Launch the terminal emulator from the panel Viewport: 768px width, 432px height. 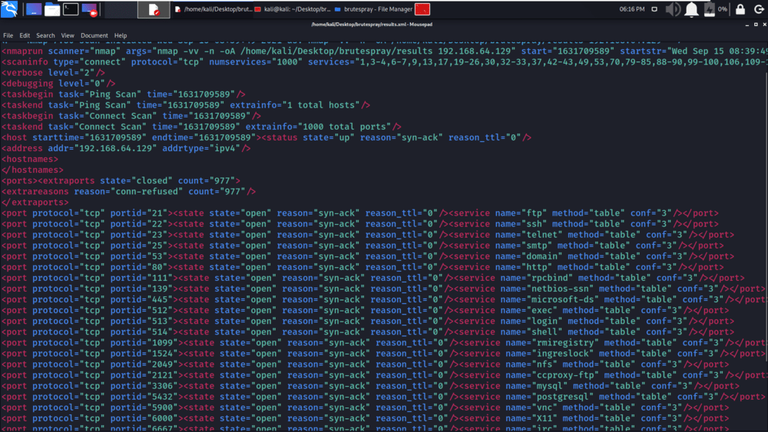pos(71,9)
